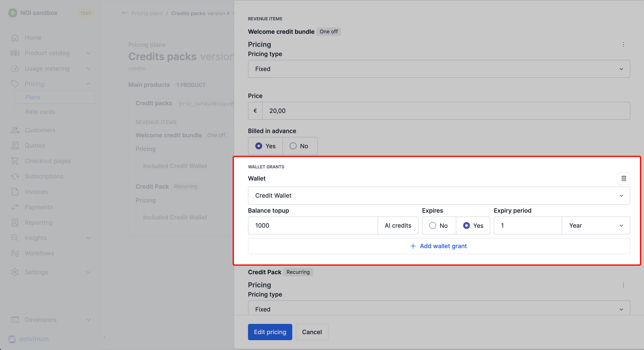Click the Invoices file icon
Image resolution: width=644 pixels, height=350 pixels.
[x=15, y=192]
